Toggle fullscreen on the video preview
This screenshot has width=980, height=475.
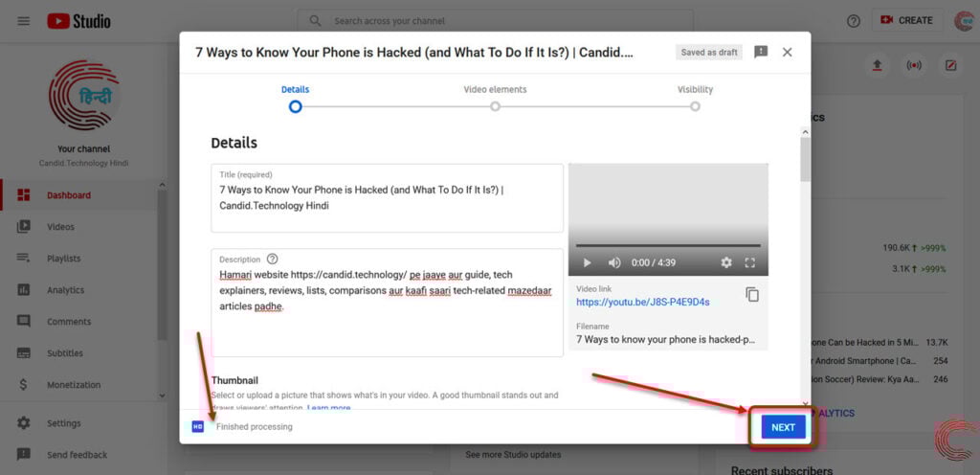tap(750, 262)
